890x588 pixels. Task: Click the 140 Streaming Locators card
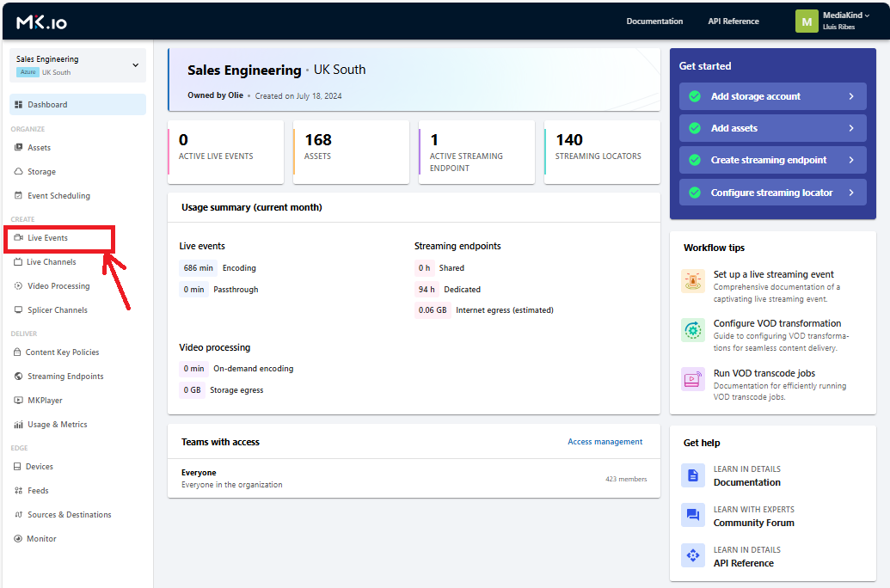click(602, 152)
